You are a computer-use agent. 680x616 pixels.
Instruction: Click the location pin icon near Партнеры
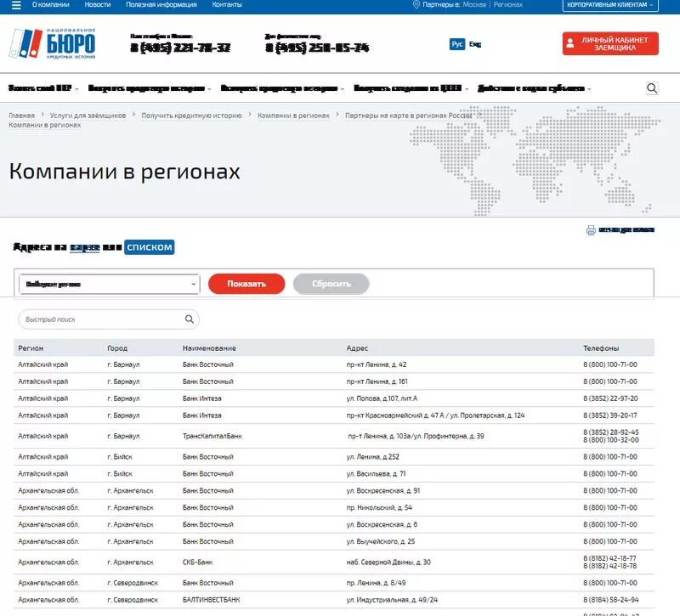coord(416,5)
